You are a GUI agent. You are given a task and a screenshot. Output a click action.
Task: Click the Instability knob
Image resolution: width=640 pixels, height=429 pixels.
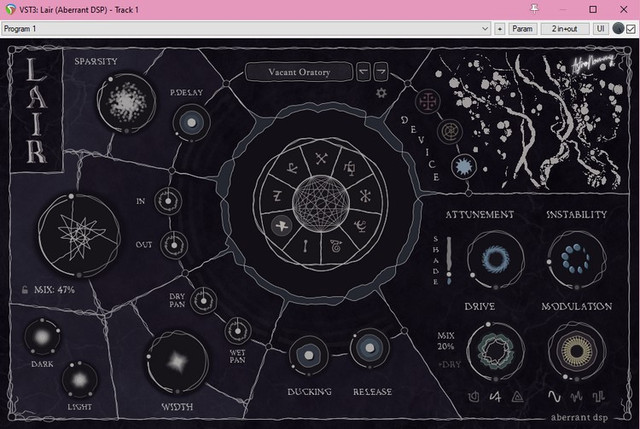point(576,260)
